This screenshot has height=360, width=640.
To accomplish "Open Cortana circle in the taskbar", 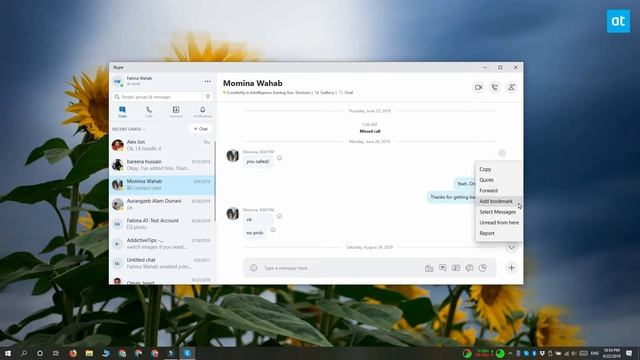I will (x=40, y=353).
